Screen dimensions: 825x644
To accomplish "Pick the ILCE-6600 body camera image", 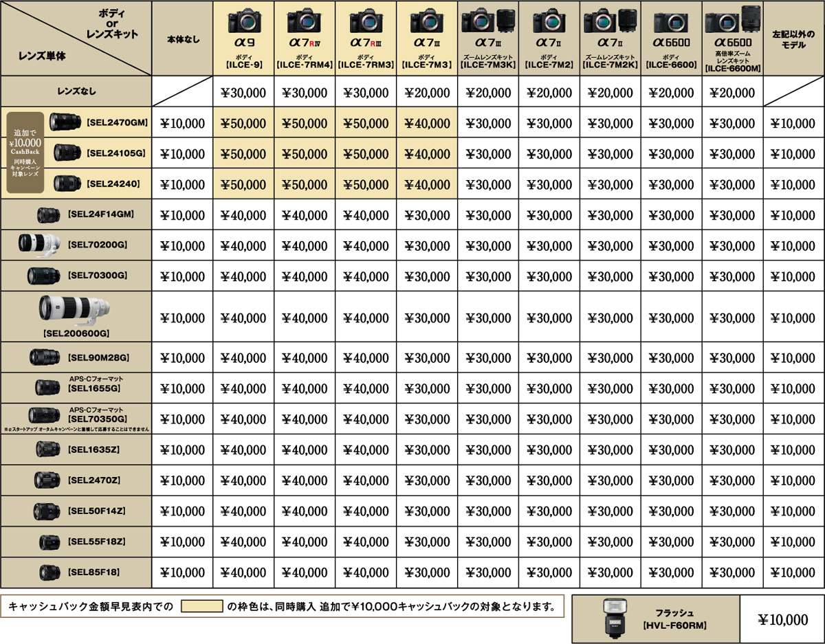I will (671, 23).
